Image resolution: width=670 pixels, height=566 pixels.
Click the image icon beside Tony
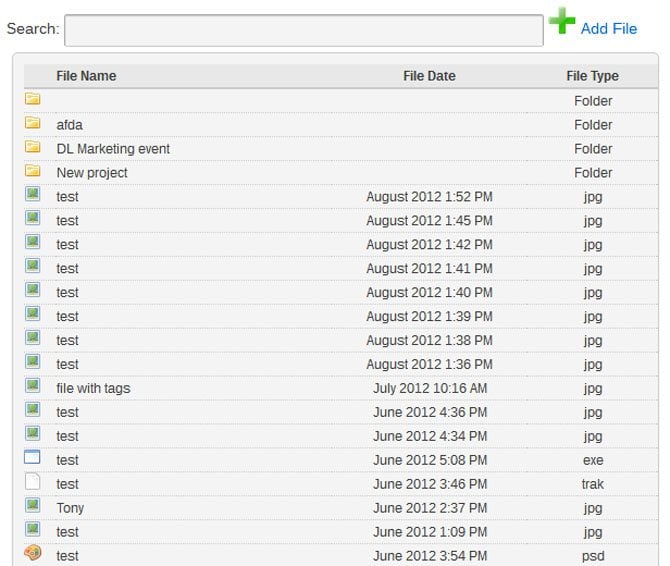[x=33, y=507]
